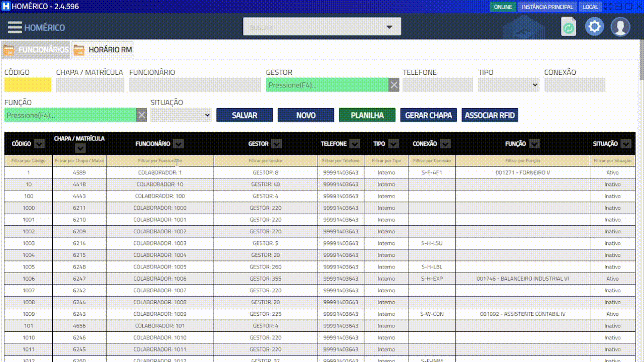Click the INSTÂNCIA PRINCIPAL indicator
The height and width of the screenshot is (362, 644).
coord(547,7)
